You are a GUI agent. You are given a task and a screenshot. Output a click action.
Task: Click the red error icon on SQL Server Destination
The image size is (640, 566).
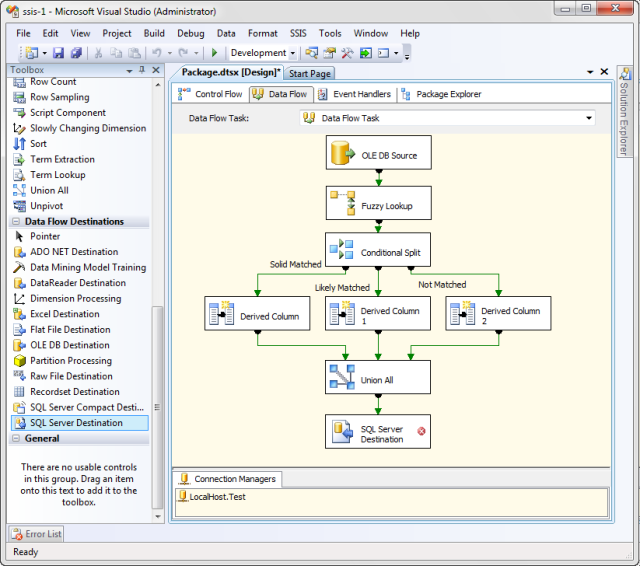point(421,431)
